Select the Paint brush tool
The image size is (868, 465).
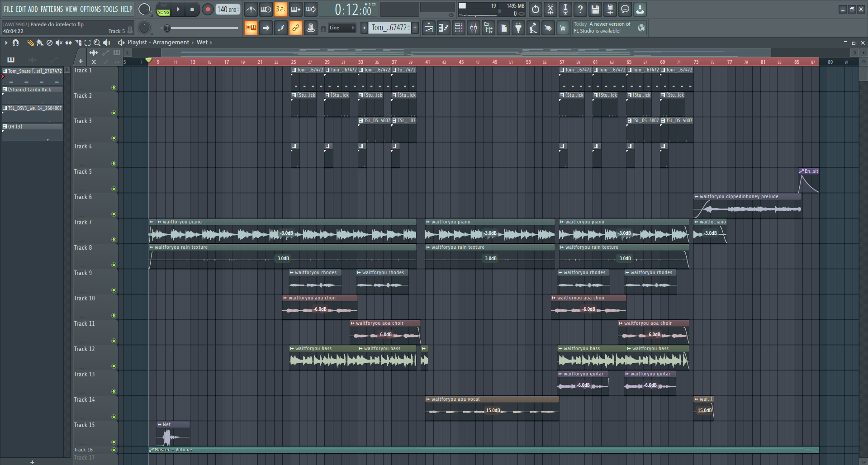(x=40, y=43)
